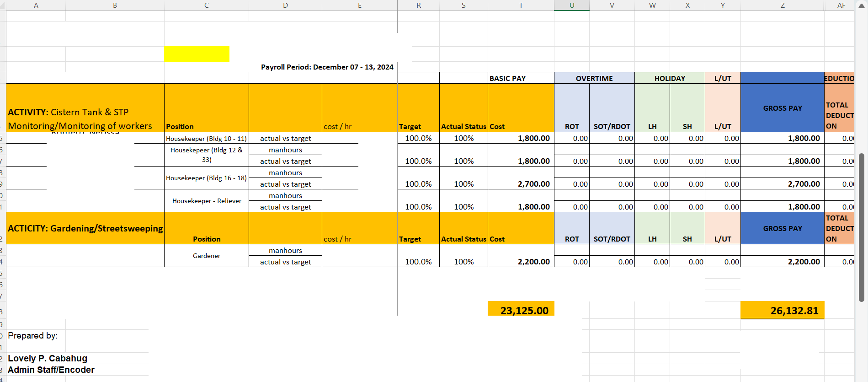Select column A header

(36, 5)
